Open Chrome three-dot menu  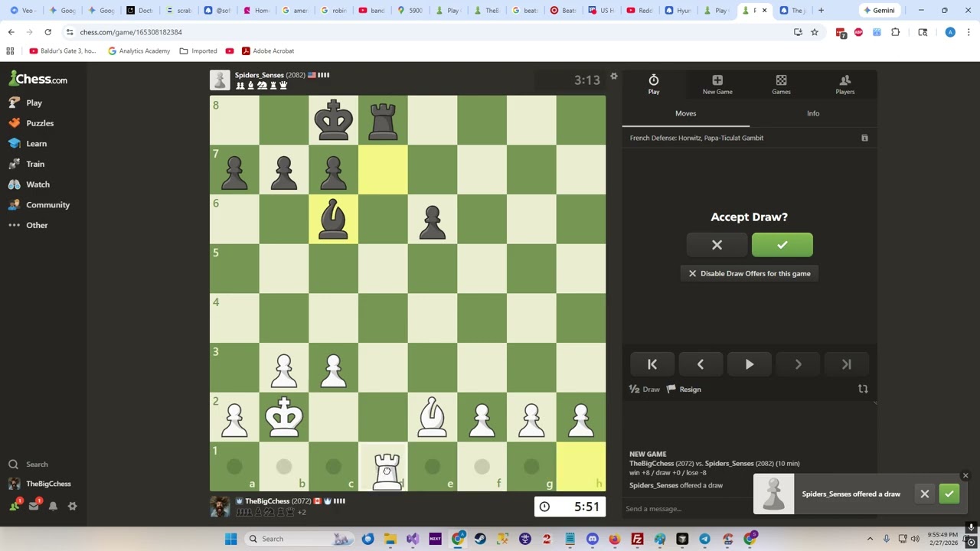click(969, 32)
